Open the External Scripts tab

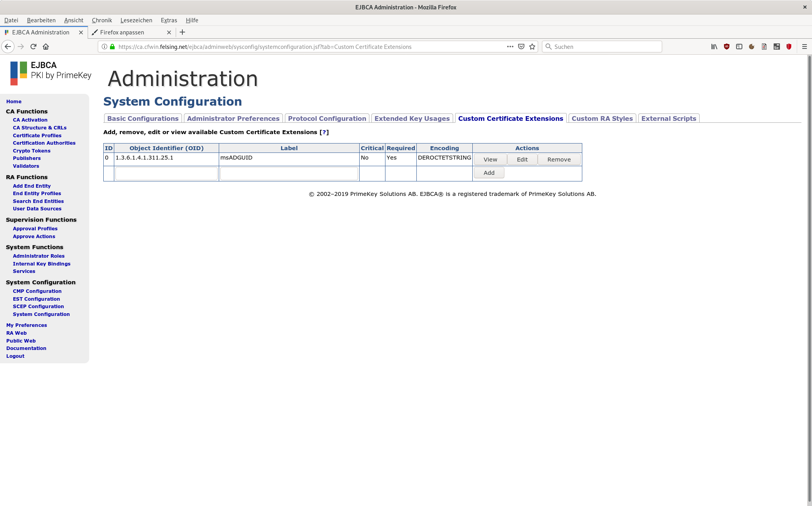coord(668,118)
